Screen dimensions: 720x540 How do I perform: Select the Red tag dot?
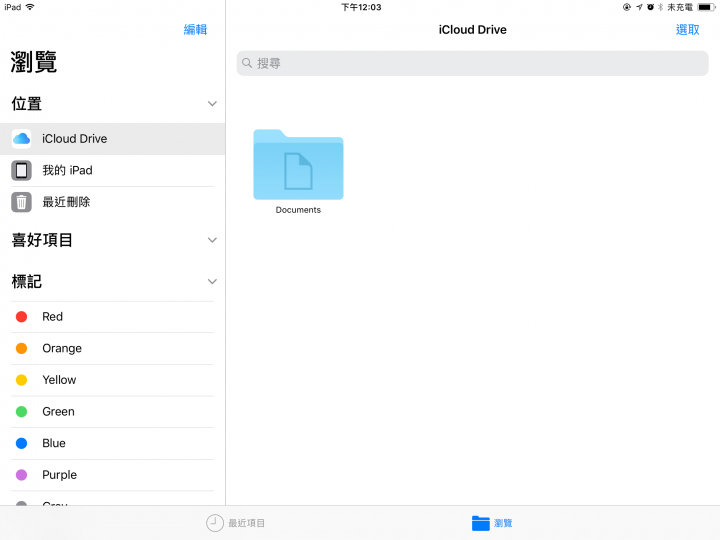tap(21, 317)
